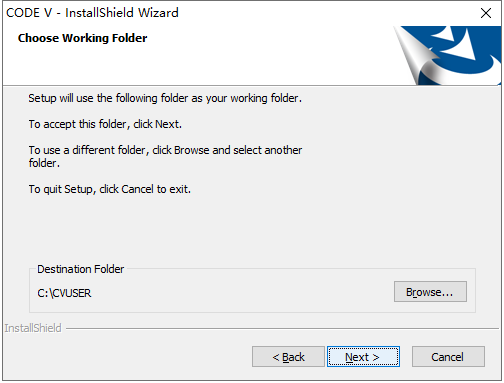Cancel the CODE V installation
This screenshot has width=504, height=383.
click(x=448, y=356)
